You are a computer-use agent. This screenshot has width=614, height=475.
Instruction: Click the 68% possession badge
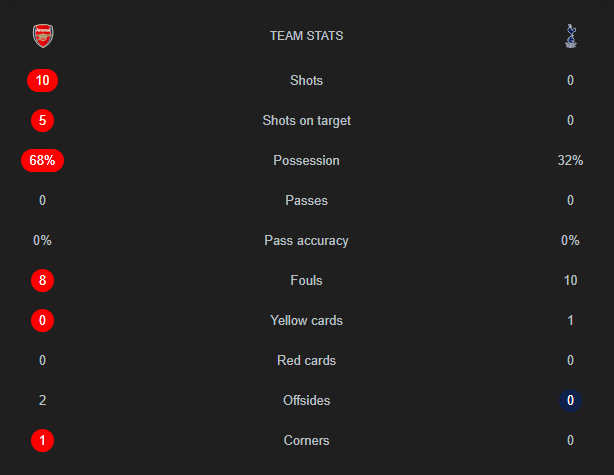43,160
